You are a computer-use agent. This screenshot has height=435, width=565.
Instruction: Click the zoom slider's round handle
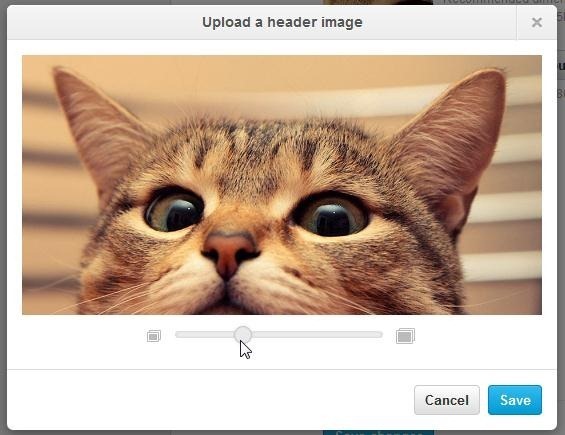pos(243,335)
